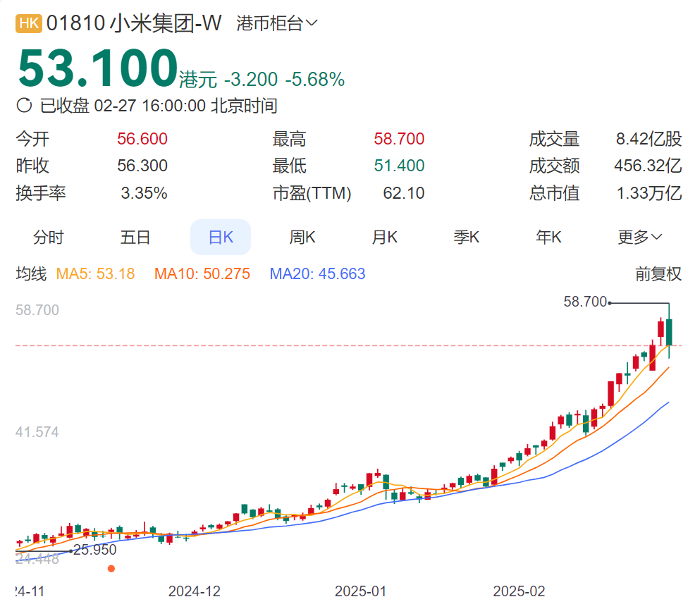Viewport: 695px width, 616px height.
Task: Switch to the 季K chart tab
Action: coord(467,237)
